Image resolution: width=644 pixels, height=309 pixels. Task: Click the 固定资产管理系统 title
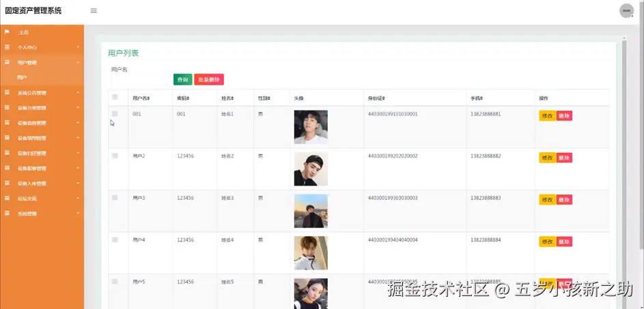pos(33,11)
